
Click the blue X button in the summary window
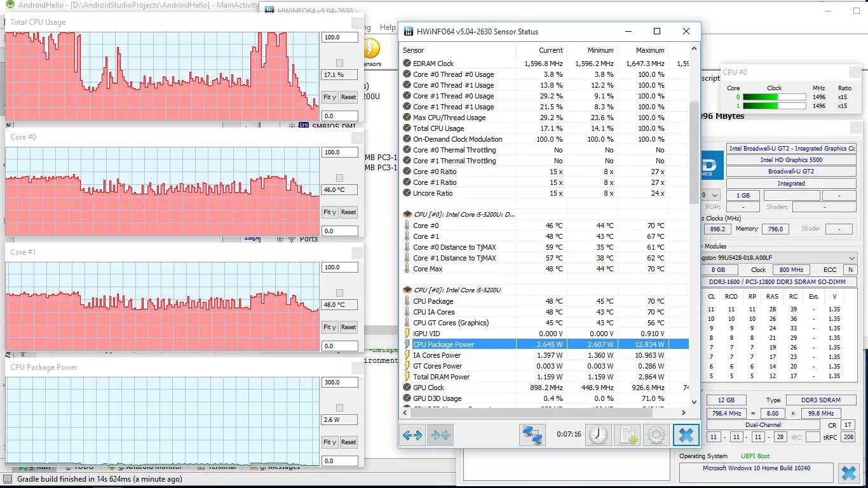point(849,473)
